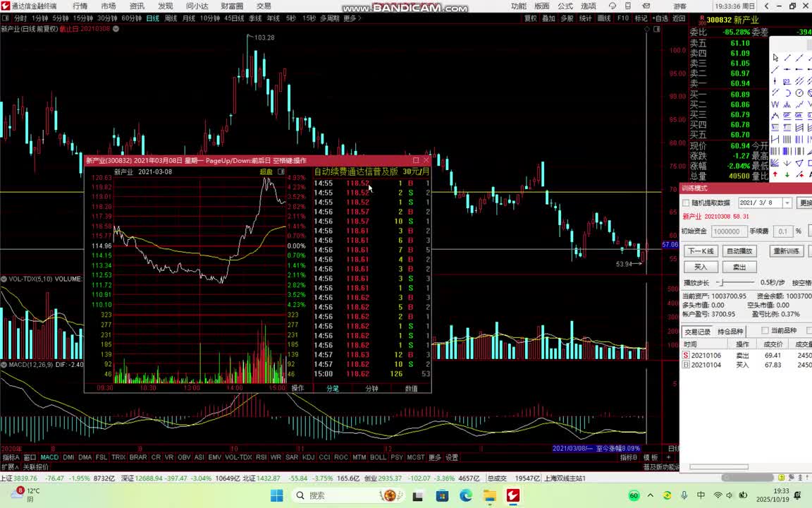812x508 pixels.
Task: Select the KDJ indicator tab
Action: (308, 457)
